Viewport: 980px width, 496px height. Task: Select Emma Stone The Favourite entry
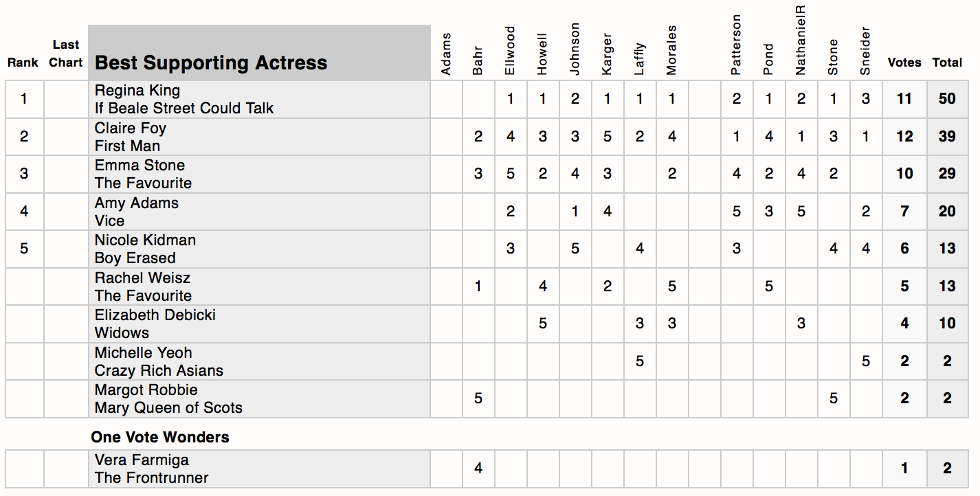tap(259, 174)
